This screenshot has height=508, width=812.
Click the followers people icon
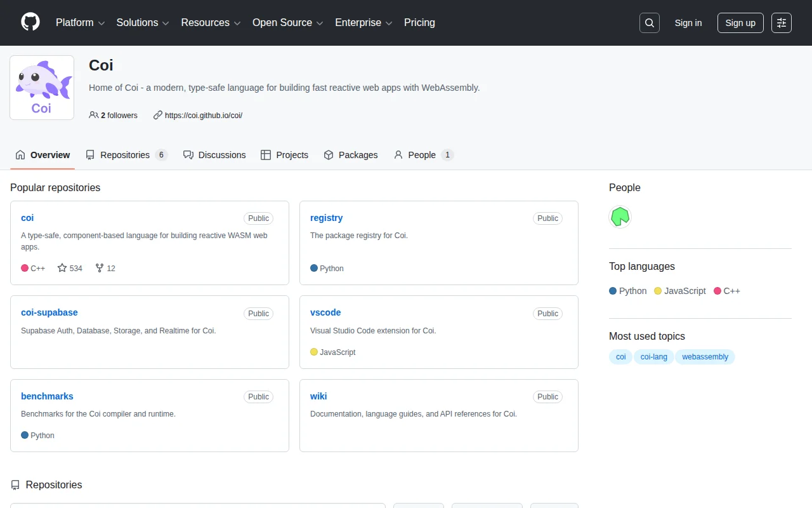94,115
